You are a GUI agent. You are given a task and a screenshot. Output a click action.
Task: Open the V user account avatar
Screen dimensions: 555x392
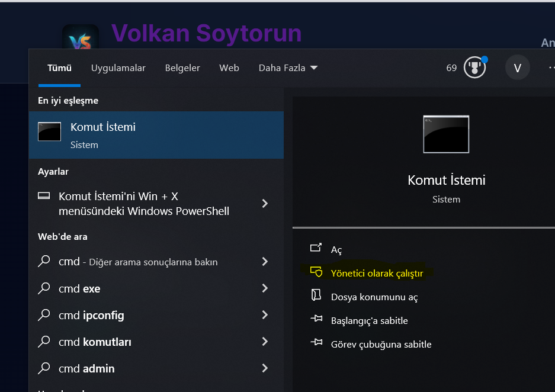pos(517,67)
